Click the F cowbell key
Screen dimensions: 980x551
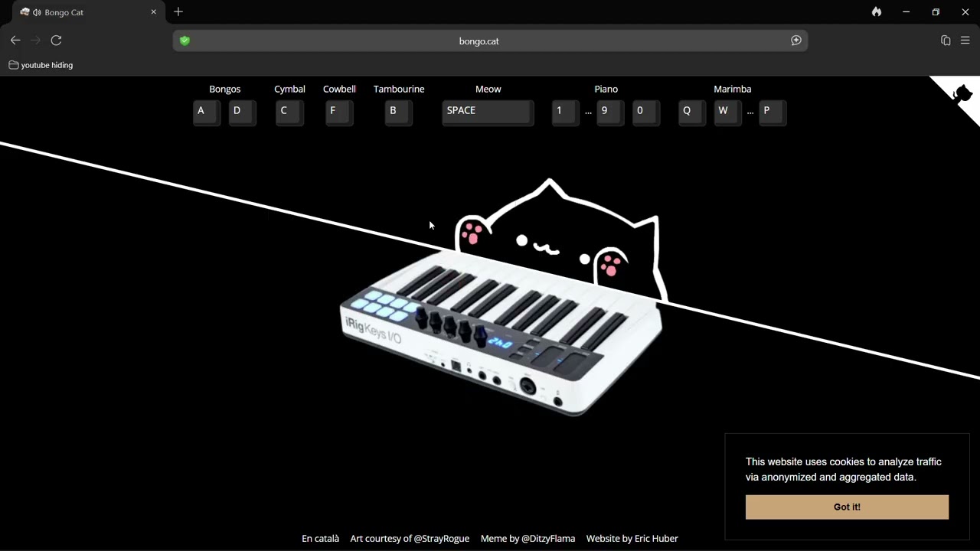coord(339,112)
